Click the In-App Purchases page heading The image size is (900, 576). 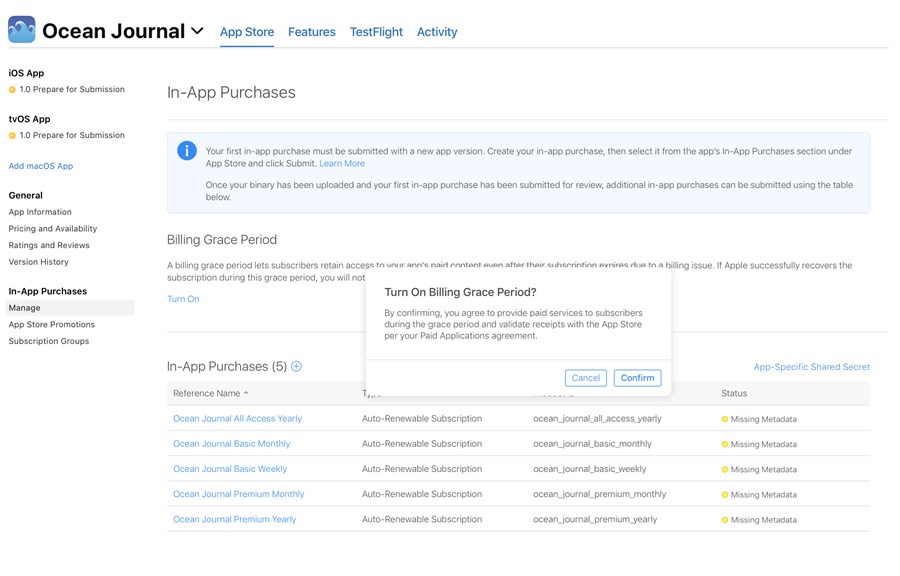tap(231, 93)
